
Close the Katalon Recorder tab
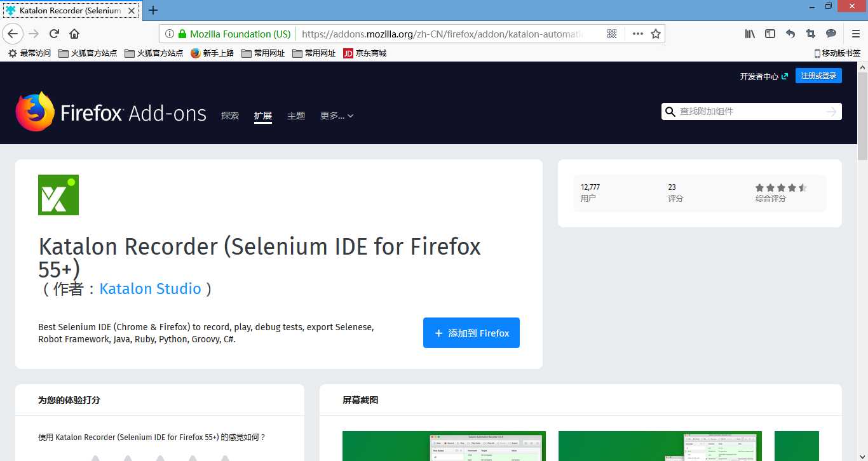pos(132,11)
